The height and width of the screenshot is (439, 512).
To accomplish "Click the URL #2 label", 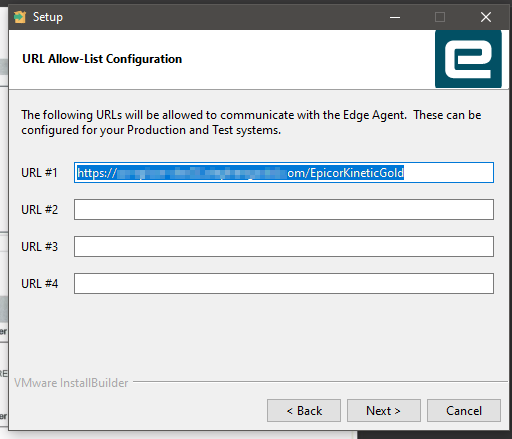I will (39, 210).
